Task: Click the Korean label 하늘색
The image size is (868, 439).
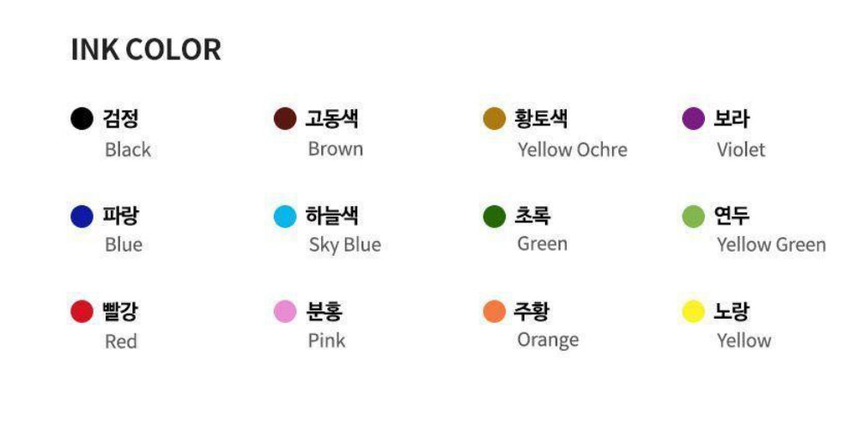Action: pyautogui.click(x=332, y=216)
